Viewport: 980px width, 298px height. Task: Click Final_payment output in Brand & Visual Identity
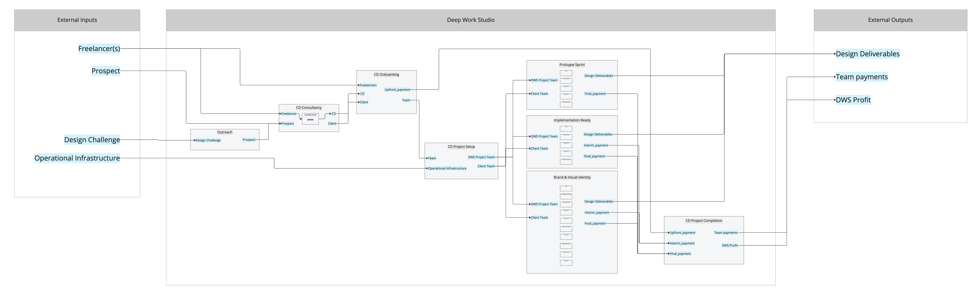click(595, 223)
